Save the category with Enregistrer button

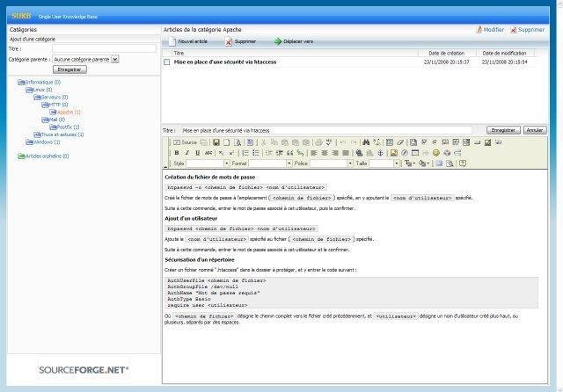point(69,69)
